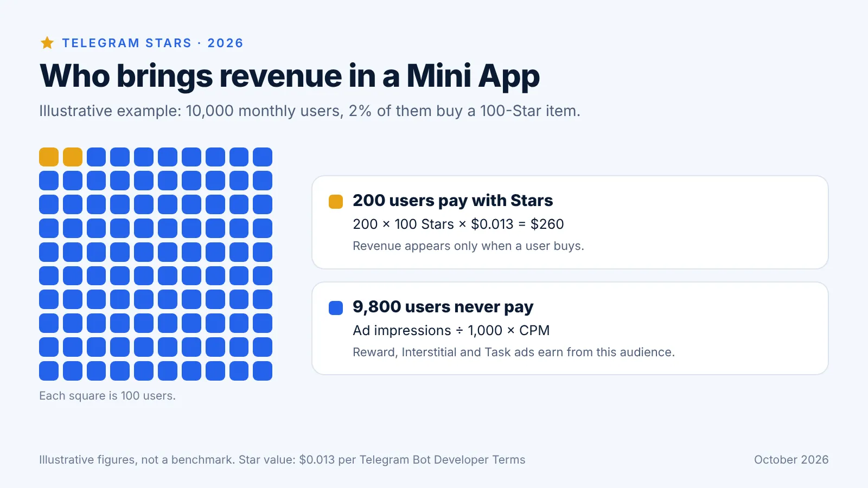Click the title 'Who brings revenue in a Mini App'
Screen dimensions: 868x488
290,76
